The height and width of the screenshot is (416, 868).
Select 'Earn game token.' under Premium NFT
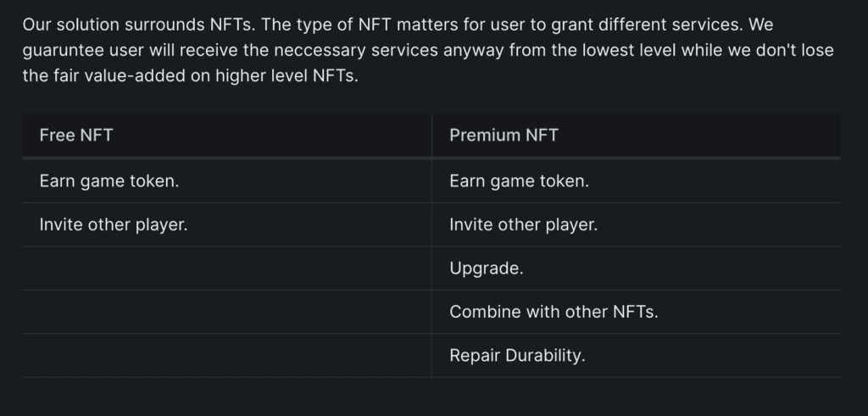(x=519, y=181)
